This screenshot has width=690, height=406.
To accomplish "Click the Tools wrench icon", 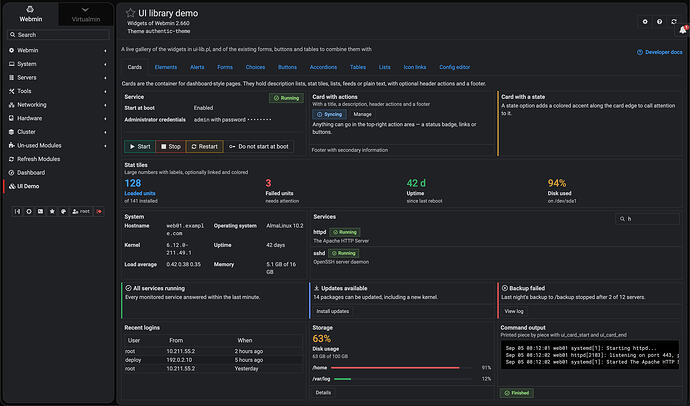I will pyautogui.click(x=11, y=91).
